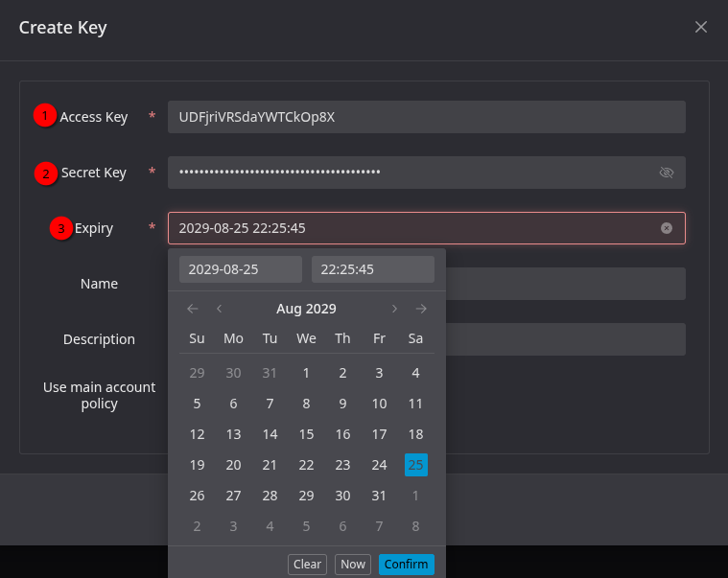728x578 pixels.
Task: Choose August 31 in the calendar
Action: 379,496
